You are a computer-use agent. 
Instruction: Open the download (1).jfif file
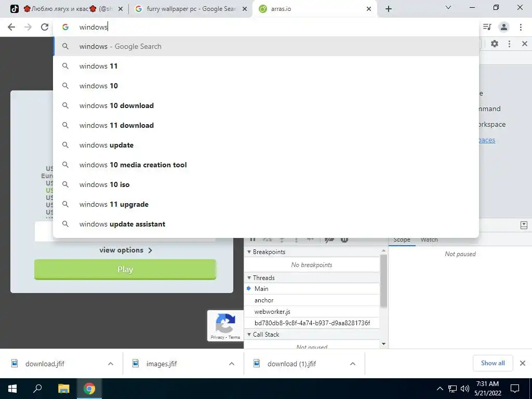(291, 364)
